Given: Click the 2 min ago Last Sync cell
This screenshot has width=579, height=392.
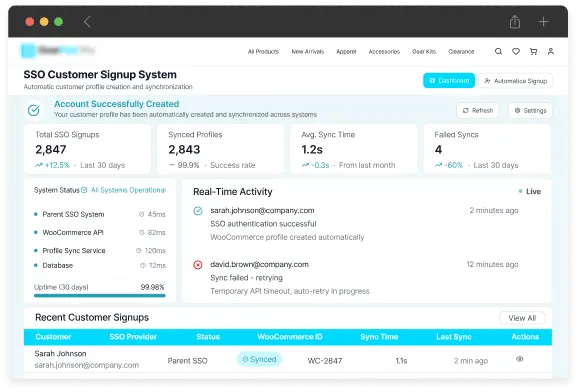Looking at the screenshot, I should (471, 361).
